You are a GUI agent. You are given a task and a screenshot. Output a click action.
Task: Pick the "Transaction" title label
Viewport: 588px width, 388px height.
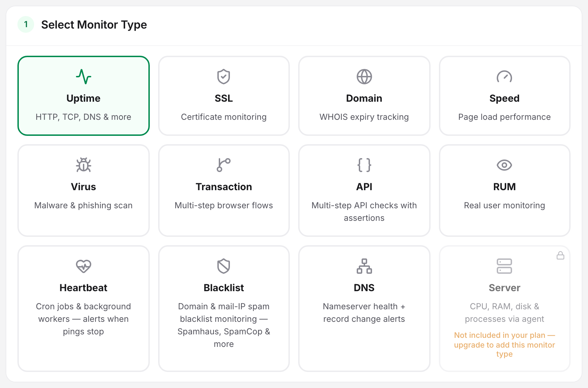224,187
